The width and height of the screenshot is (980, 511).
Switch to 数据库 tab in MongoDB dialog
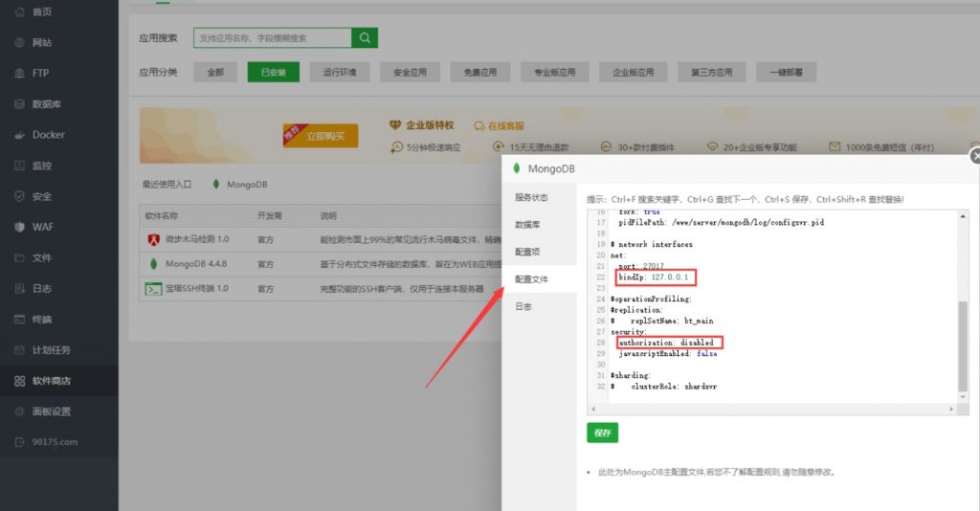(539, 225)
